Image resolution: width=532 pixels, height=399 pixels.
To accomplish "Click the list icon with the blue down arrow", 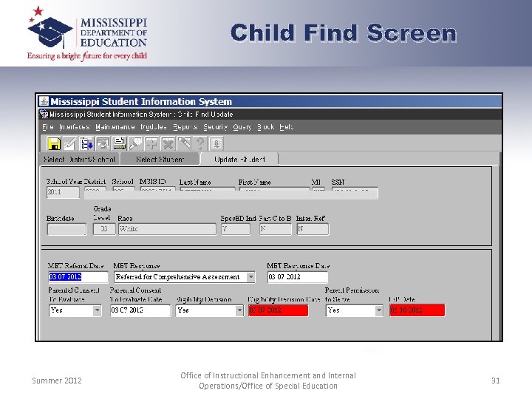I will tap(86, 143).
